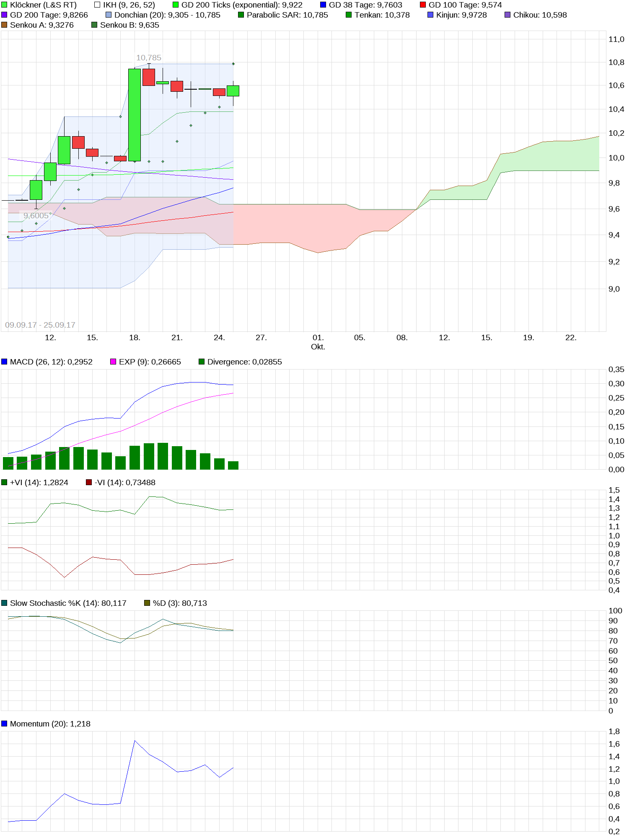The width and height of the screenshot is (637, 840).
Task: Select the 'GD 200 Tage: 9,8266' label
Action: (x=49, y=15)
